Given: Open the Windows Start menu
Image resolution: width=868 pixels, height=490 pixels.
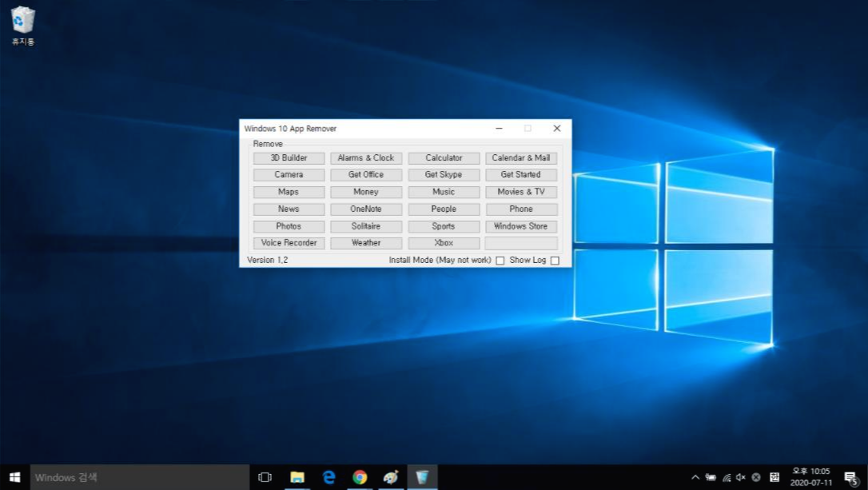Looking at the screenshot, I should point(15,477).
